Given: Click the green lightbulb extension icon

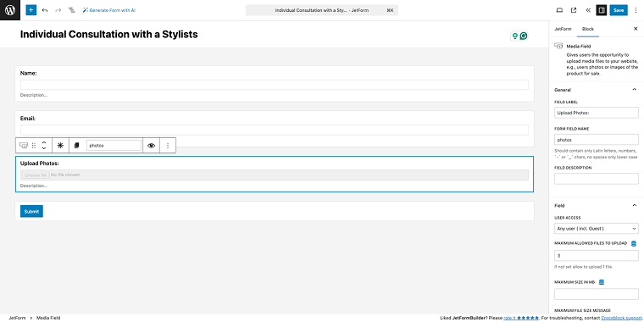Looking at the screenshot, I should [x=514, y=36].
